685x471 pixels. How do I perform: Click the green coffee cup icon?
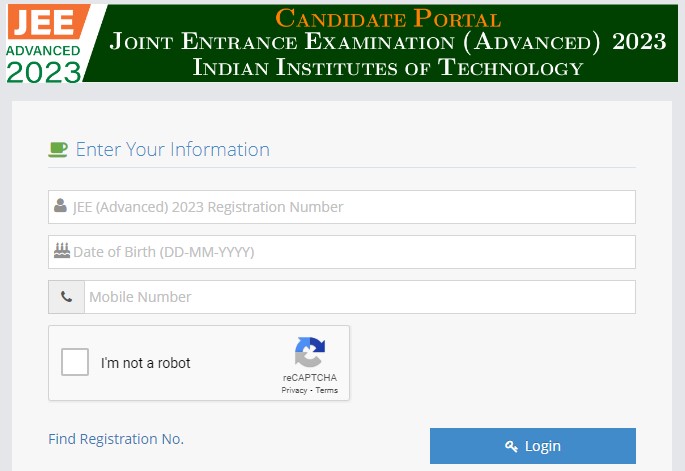click(58, 150)
